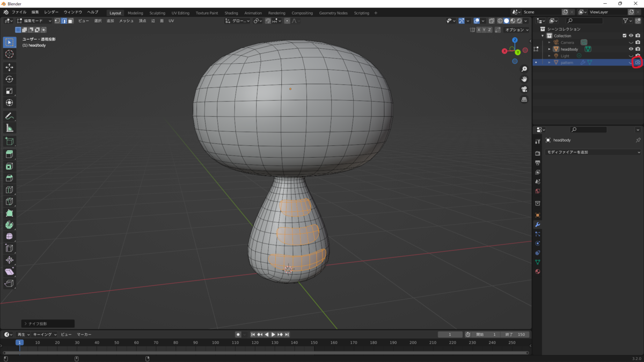
Task: Click the current frame number field
Action: (450, 335)
